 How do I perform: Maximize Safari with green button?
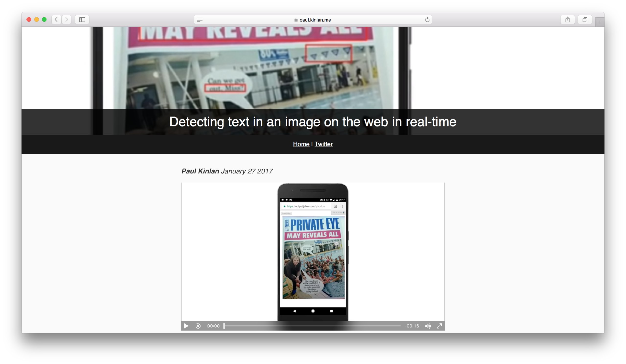tap(44, 20)
